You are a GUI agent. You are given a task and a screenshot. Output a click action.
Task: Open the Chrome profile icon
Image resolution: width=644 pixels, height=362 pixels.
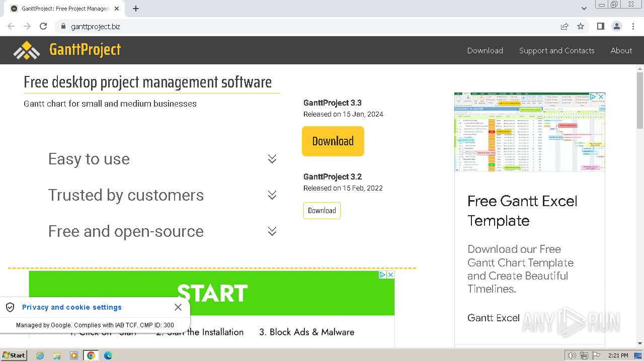[x=617, y=26]
